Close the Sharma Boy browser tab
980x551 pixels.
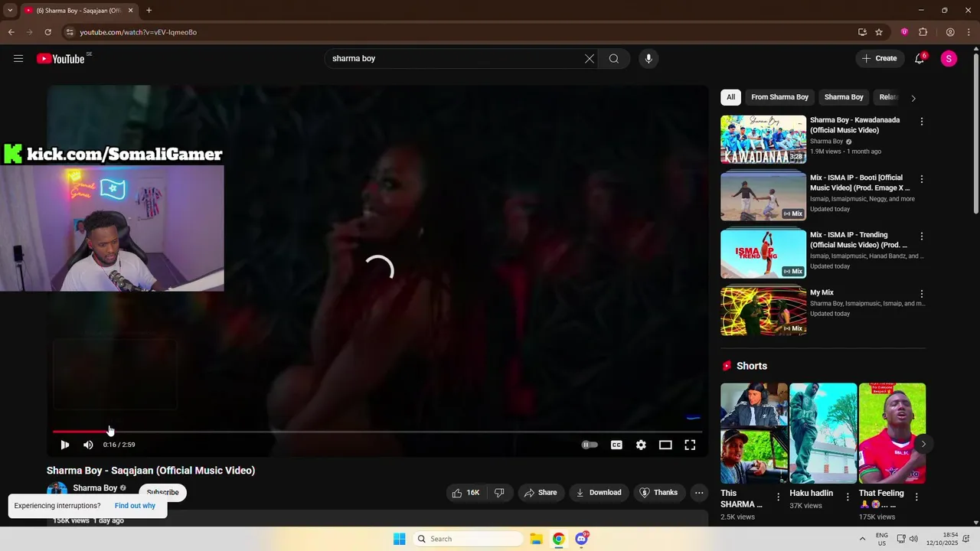[130, 11]
